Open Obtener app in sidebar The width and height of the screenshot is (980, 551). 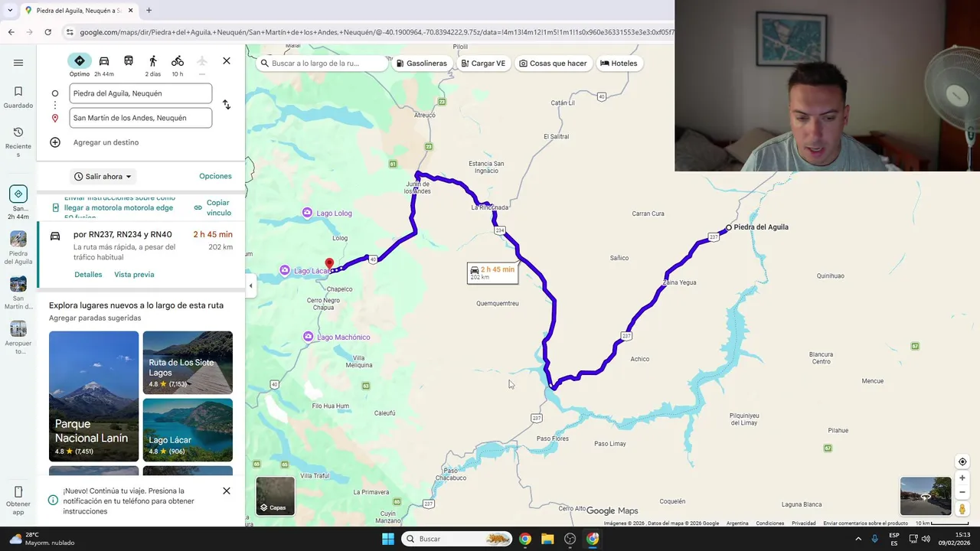pyautogui.click(x=18, y=500)
